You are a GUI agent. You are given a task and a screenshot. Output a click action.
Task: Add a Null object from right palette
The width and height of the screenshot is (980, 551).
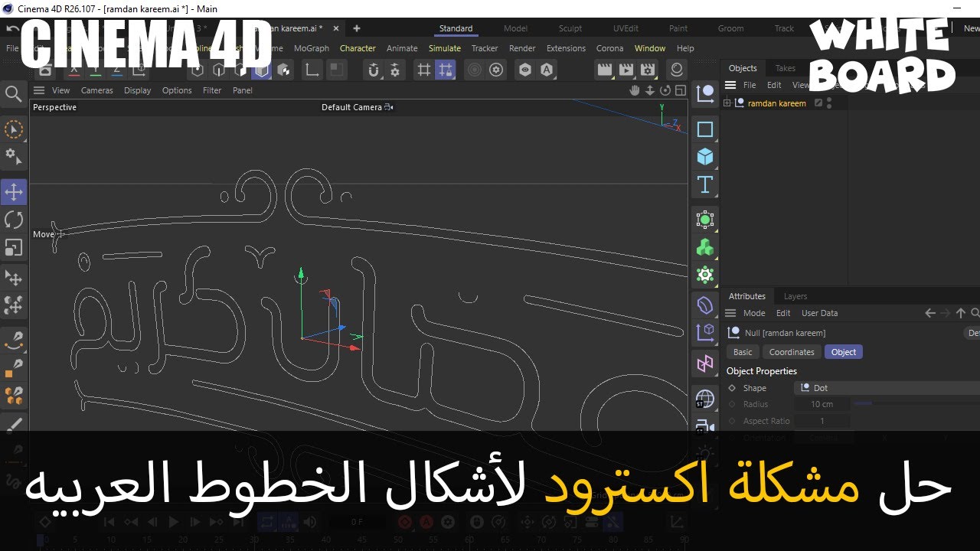point(705,93)
